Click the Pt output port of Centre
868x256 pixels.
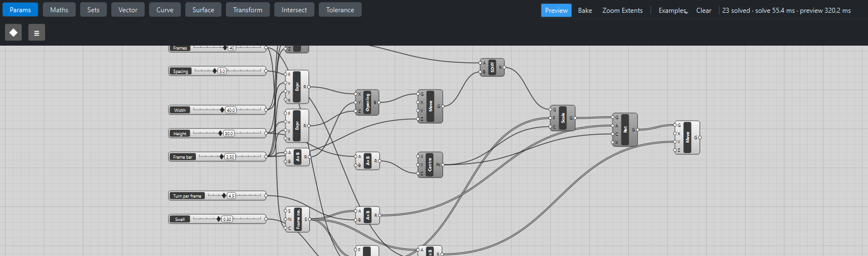[443, 165]
